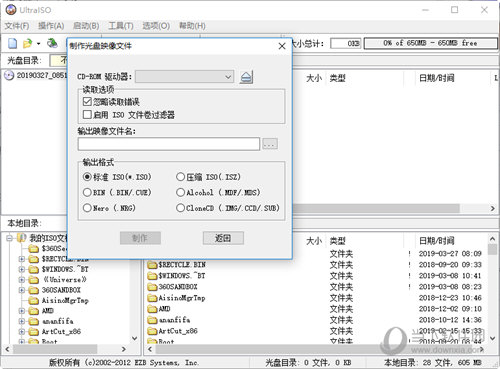The height and width of the screenshot is (369, 500).
Task: Click the disc icon beside 20190327_0851
Action: [x=9, y=76]
